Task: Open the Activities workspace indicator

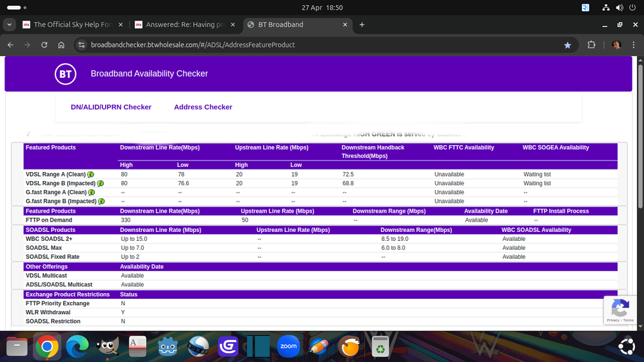Action: 16,7
